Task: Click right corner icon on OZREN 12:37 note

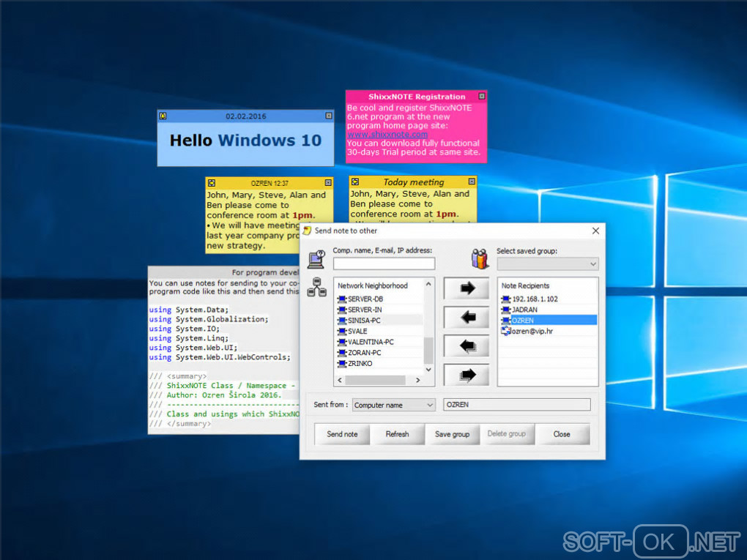Action: click(x=328, y=183)
